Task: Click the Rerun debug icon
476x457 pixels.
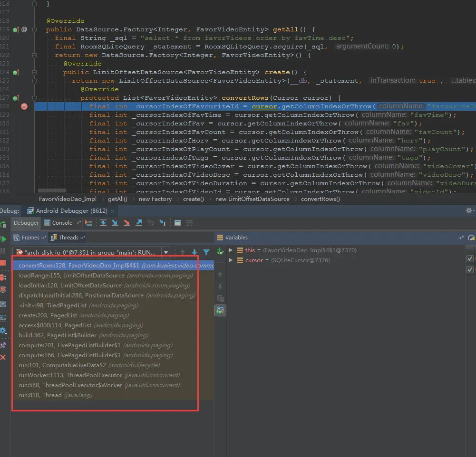Action: pyautogui.click(x=3, y=224)
